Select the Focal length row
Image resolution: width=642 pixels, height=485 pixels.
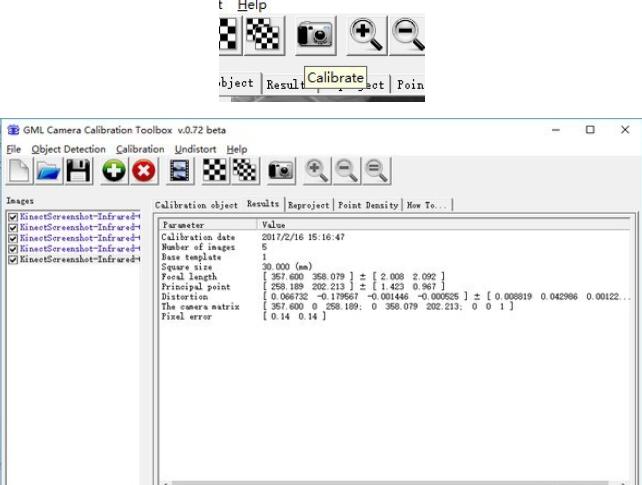point(395,277)
